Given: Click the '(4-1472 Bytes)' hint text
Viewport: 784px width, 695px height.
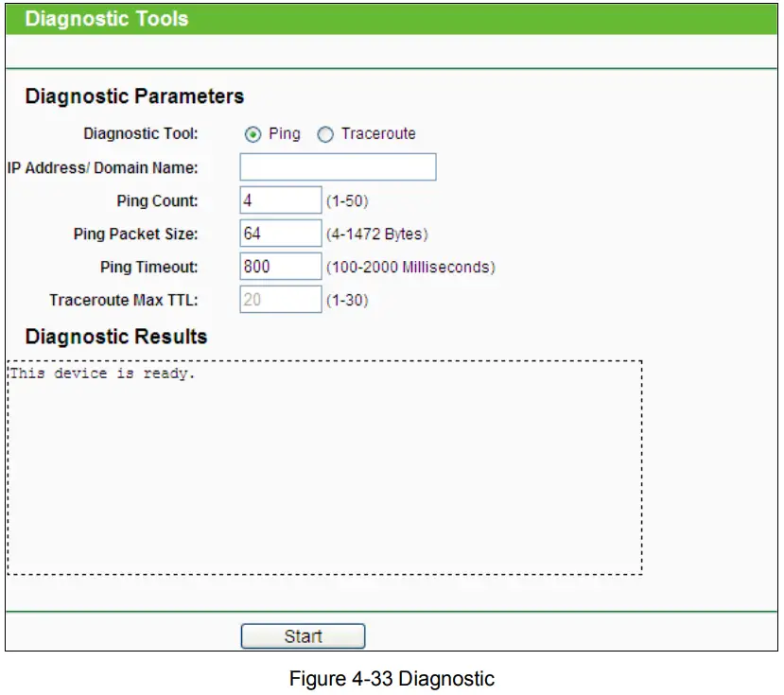Looking at the screenshot, I should coord(378,233).
